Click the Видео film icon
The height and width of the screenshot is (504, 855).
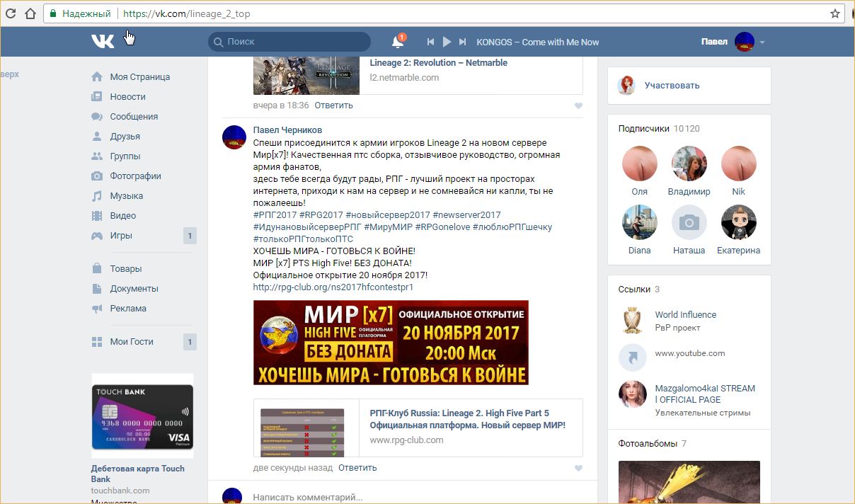click(97, 215)
